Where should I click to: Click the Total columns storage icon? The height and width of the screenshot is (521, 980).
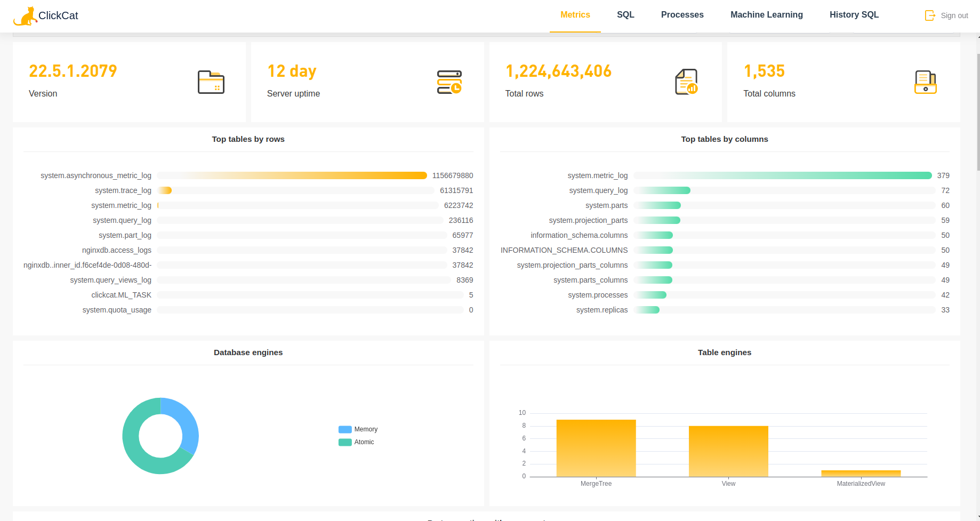click(x=926, y=82)
